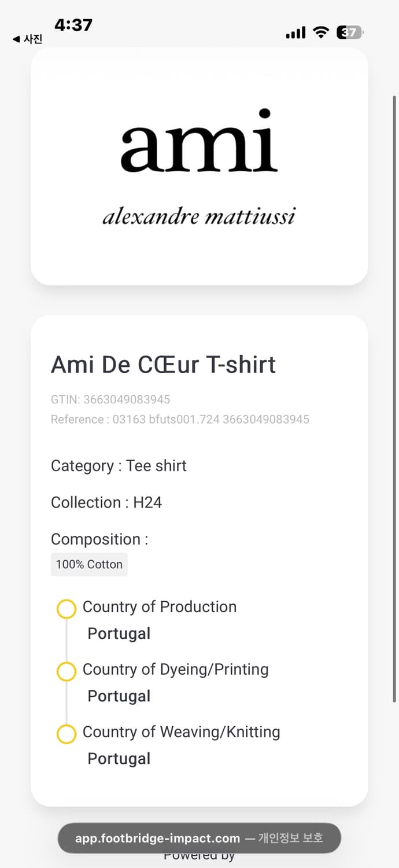Tap Portugal under Country of Dyeing/Printing
399x868 pixels.
pyautogui.click(x=119, y=696)
